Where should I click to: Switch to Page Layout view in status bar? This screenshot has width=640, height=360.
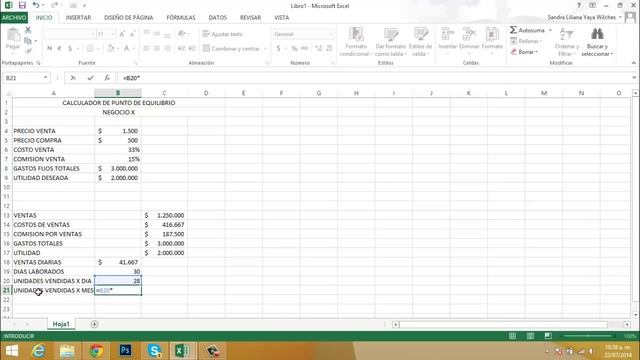(x=530, y=336)
